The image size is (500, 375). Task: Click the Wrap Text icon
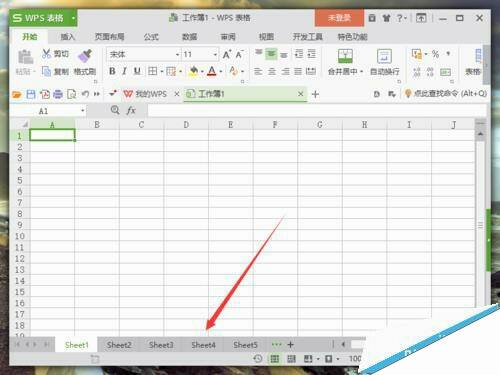384,56
